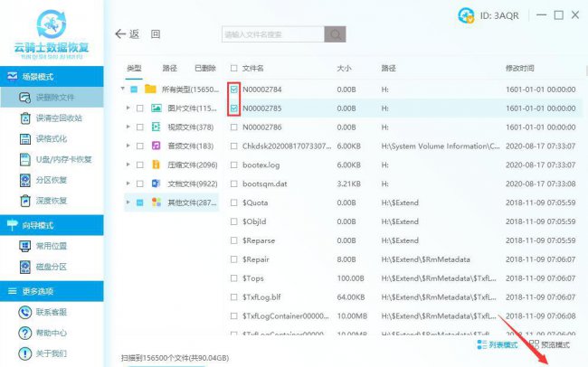Viewport: 588px width, 367px height.
Task: Select 音频文件 music type icon
Action: tap(156, 146)
